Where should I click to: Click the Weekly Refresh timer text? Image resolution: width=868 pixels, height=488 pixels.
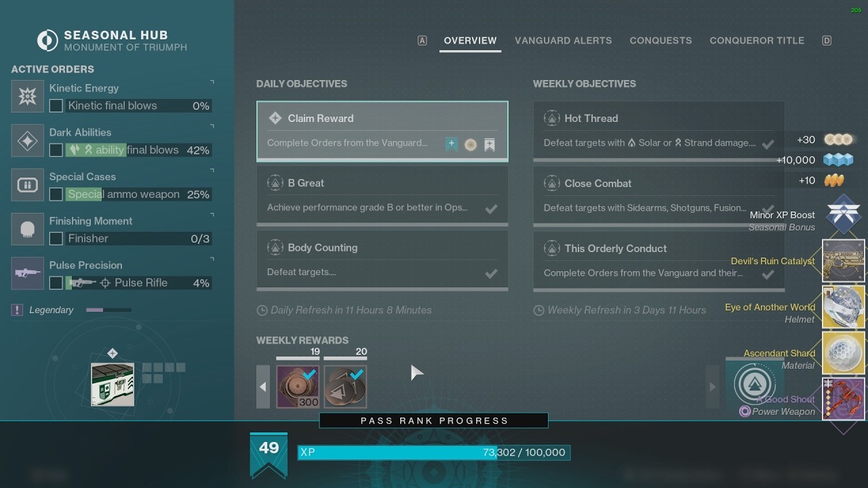click(627, 310)
